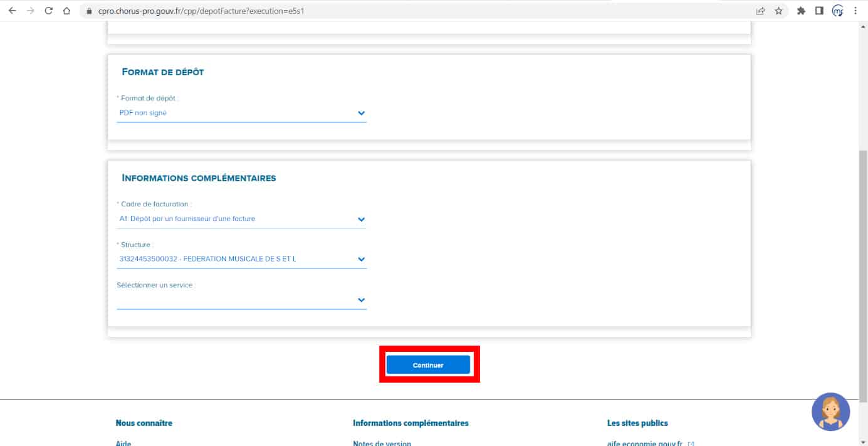Open the Chrome three-dot menu
Image resolution: width=868 pixels, height=446 pixels.
pyautogui.click(x=855, y=11)
